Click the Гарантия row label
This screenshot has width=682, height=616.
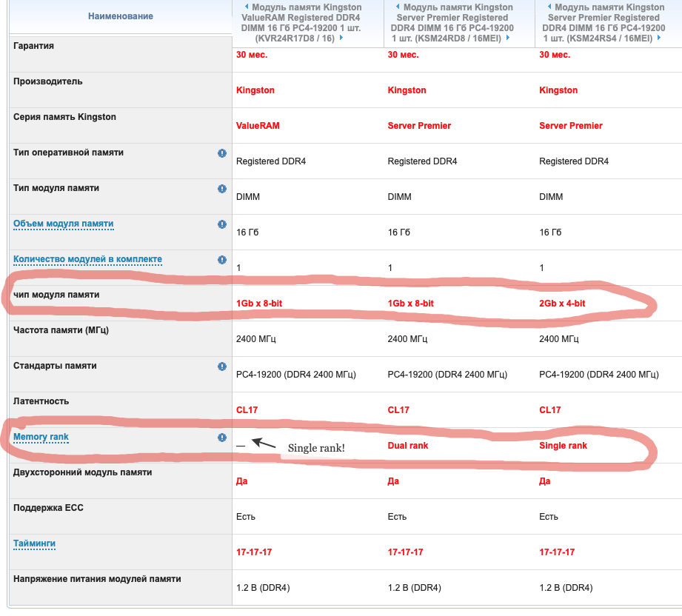(33, 46)
